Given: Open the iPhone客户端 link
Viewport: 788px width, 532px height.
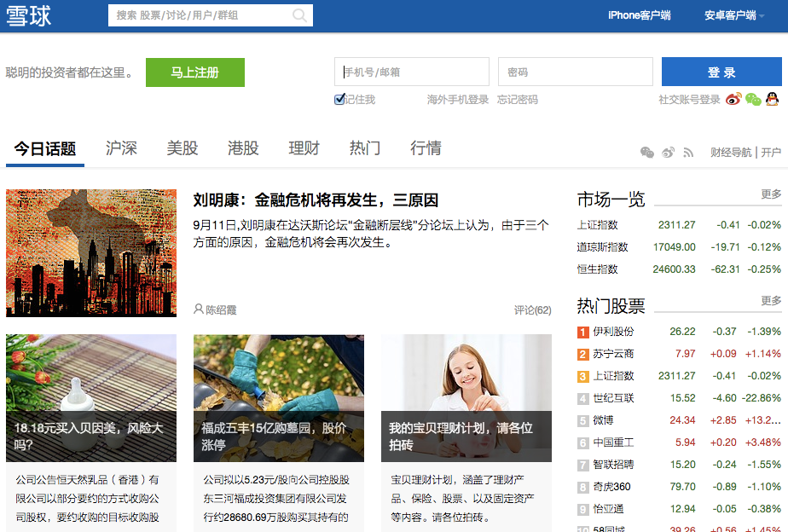Looking at the screenshot, I should coord(640,15).
